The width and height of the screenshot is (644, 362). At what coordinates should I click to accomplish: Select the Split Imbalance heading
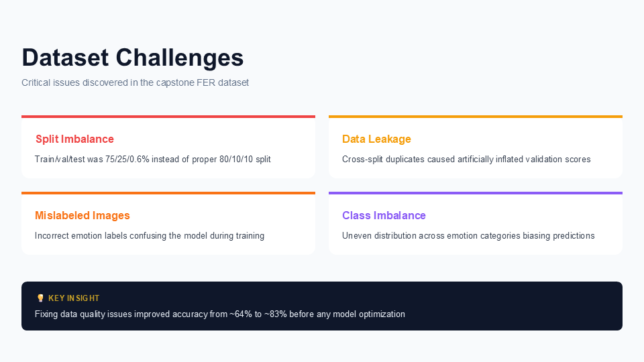click(x=74, y=139)
